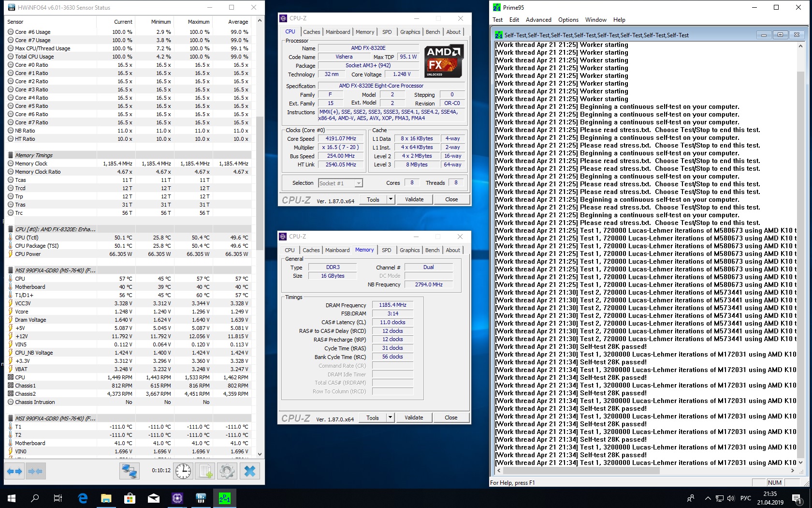812x508 pixels.
Task: Click the Close button in upper CPU-Z window
Action: pos(451,199)
